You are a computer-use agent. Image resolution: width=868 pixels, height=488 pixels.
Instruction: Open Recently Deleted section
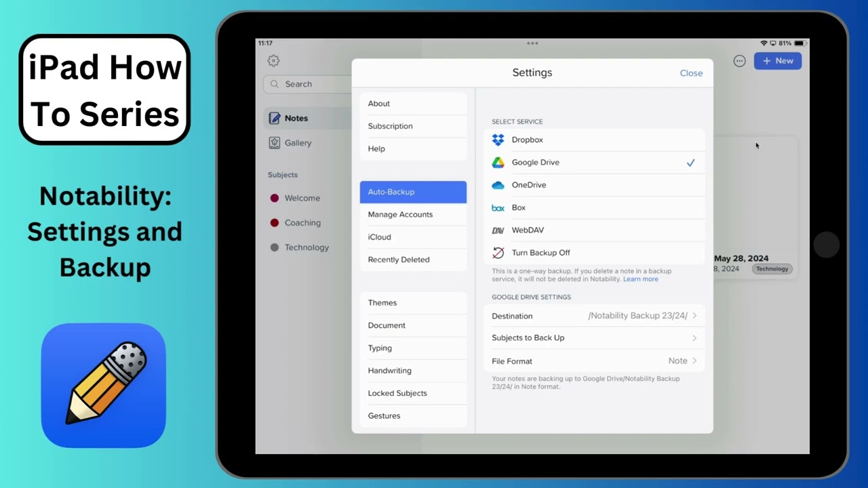tap(413, 260)
